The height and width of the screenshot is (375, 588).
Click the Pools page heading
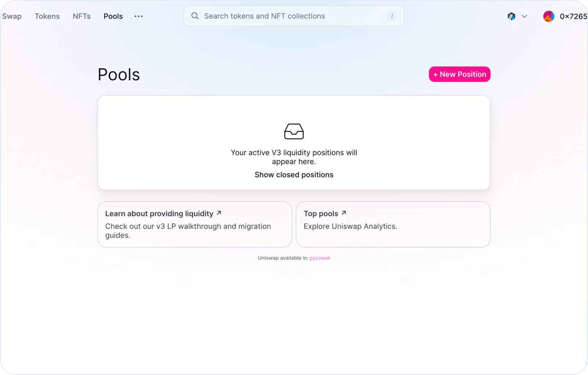pos(119,75)
